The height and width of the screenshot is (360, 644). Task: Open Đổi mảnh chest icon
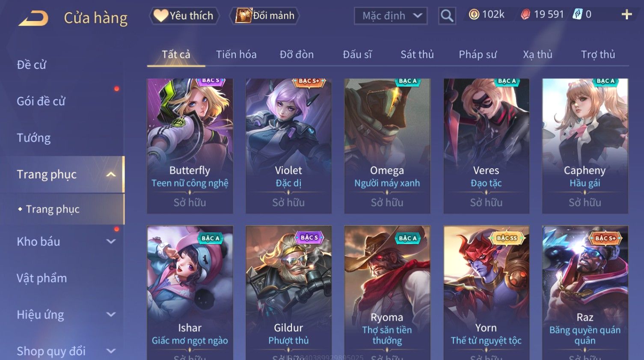264,16
